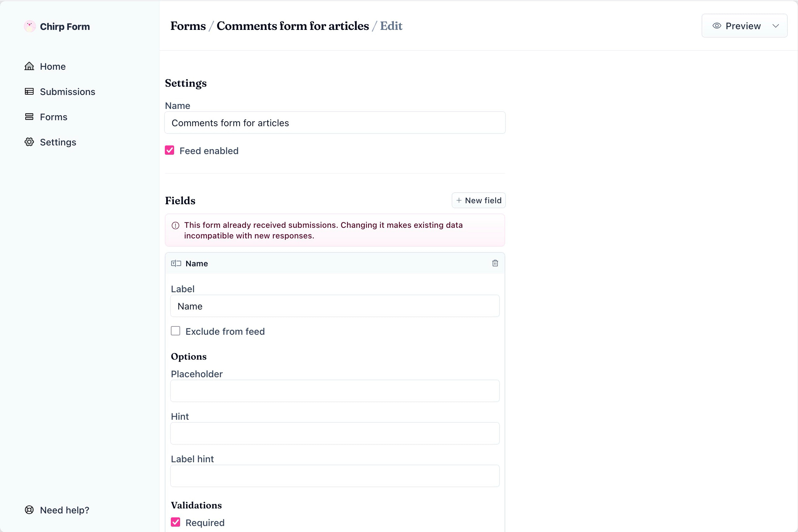Delete the Name field with trash icon

495,263
